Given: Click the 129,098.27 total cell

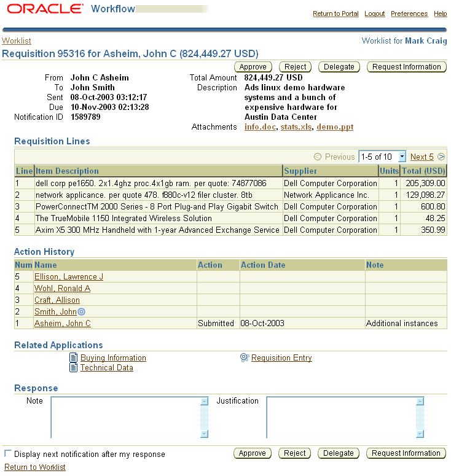Looking at the screenshot, I should [424, 195].
